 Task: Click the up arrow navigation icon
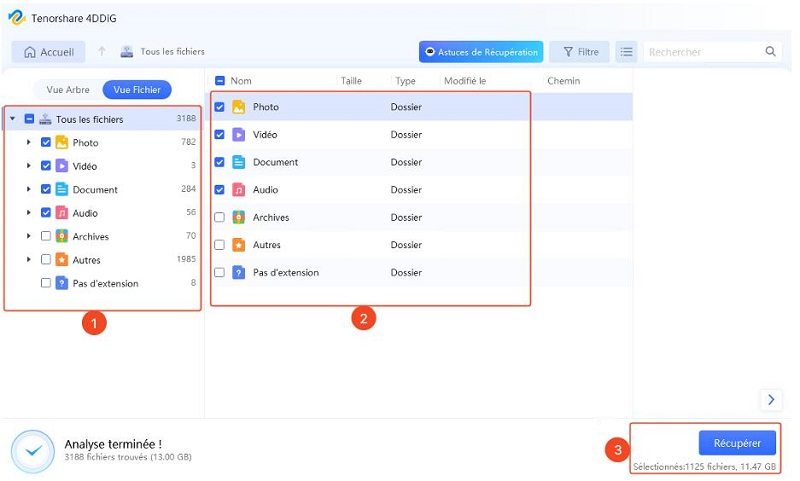[102, 52]
